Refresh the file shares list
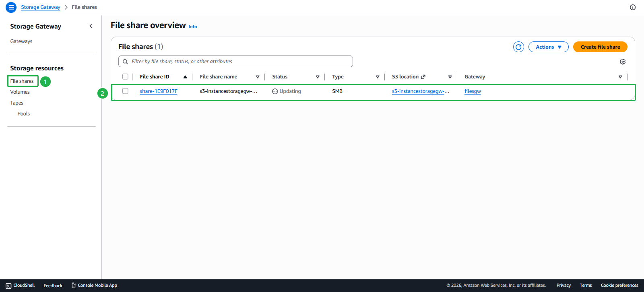The image size is (644, 292). coord(518,47)
